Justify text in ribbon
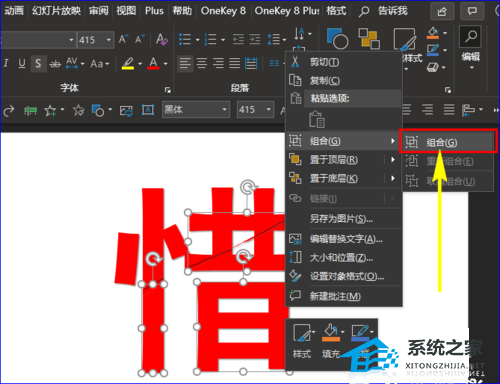 (234, 63)
